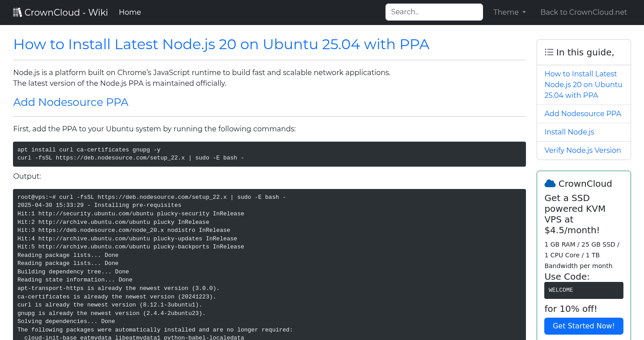Click the list icon beside In this guide
Image resolution: width=644 pixels, height=340 pixels.
(549, 52)
